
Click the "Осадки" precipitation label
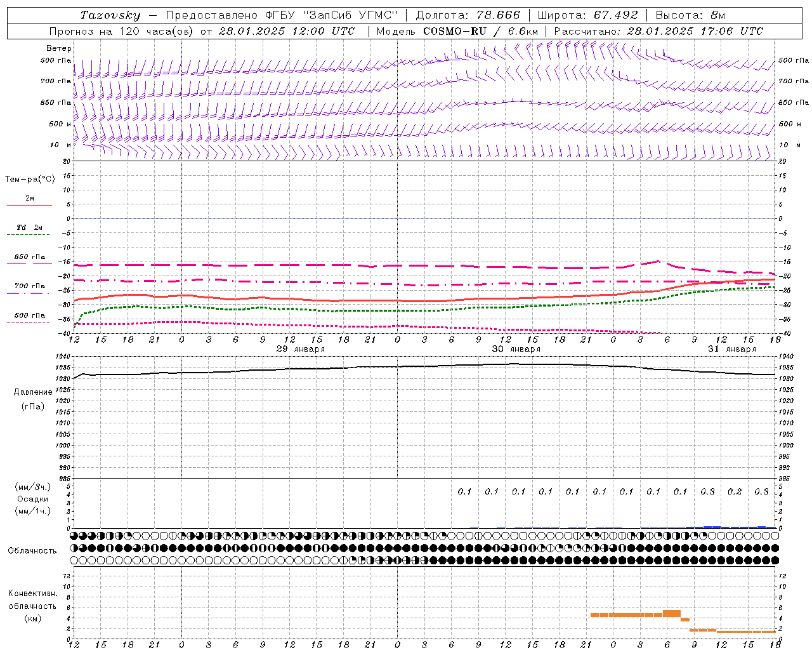coord(32,499)
